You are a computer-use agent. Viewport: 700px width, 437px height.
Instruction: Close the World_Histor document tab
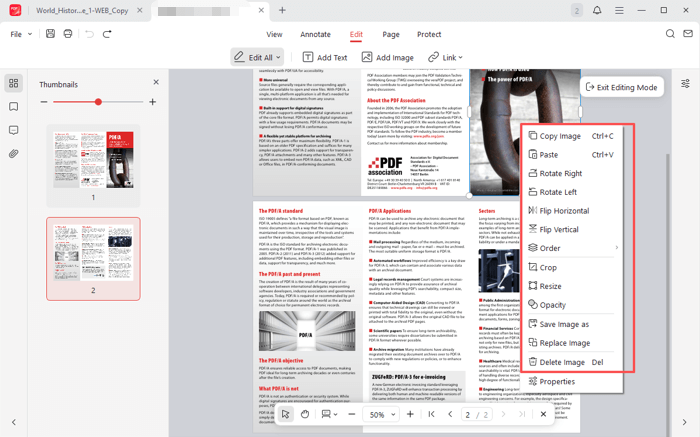140,10
